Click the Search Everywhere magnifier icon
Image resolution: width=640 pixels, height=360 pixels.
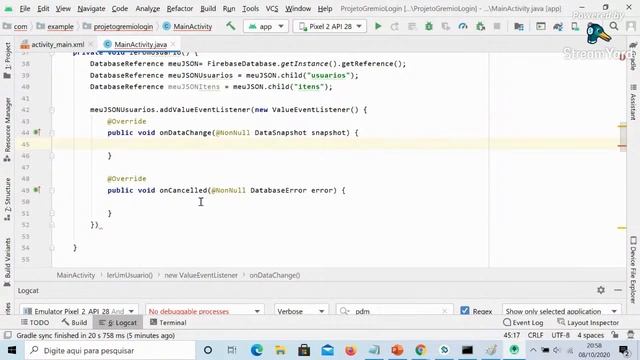pos(613,26)
